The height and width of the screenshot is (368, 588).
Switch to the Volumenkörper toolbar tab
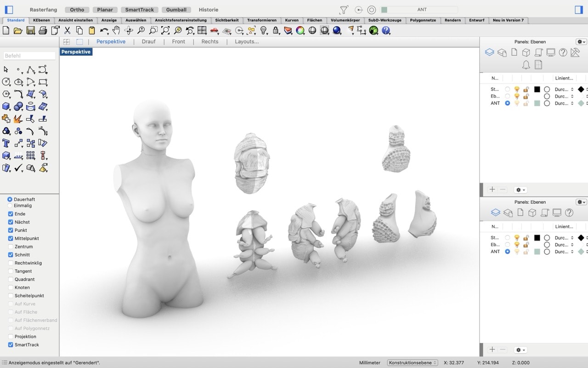click(x=345, y=20)
